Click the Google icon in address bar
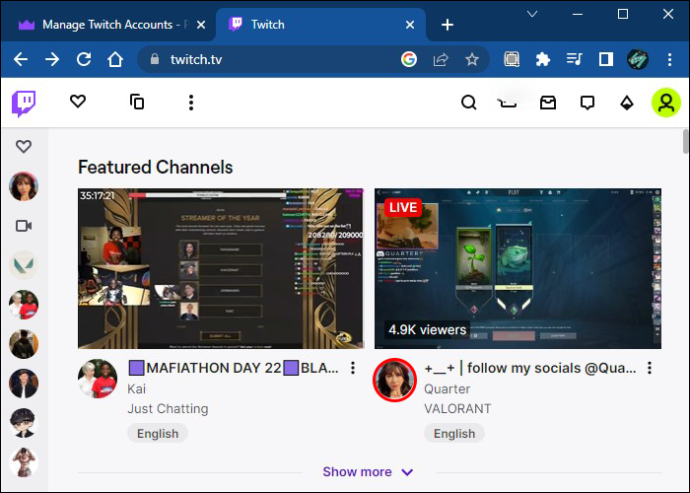Image resolution: width=690 pixels, height=493 pixels. coord(409,59)
